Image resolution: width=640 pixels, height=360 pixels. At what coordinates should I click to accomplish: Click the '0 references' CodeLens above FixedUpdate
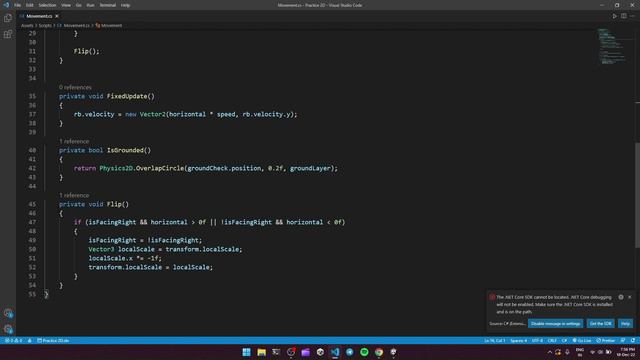75,87
